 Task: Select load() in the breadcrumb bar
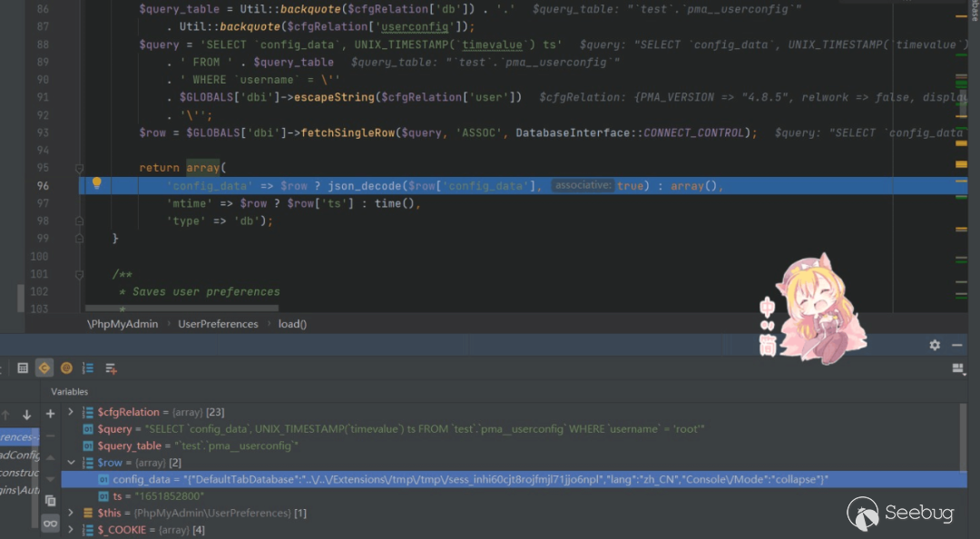click(x=292, y=324)
